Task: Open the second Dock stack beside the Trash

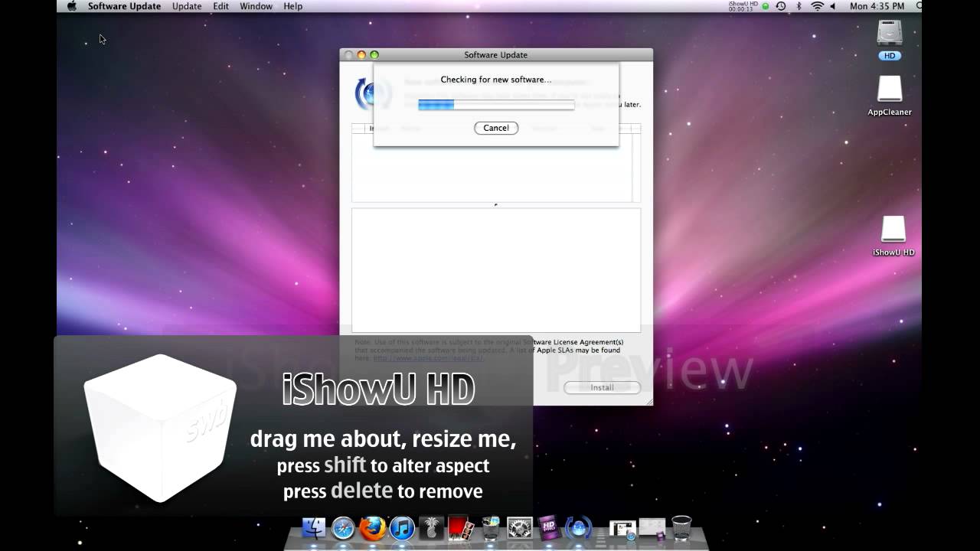Action: tap(652, 528)
